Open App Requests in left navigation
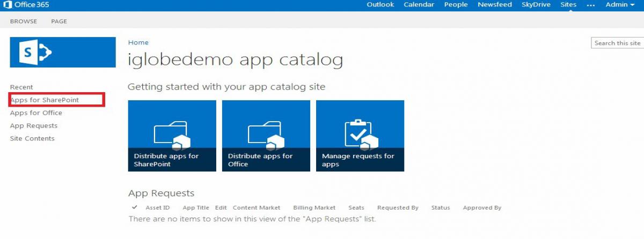 click(34, 125)
